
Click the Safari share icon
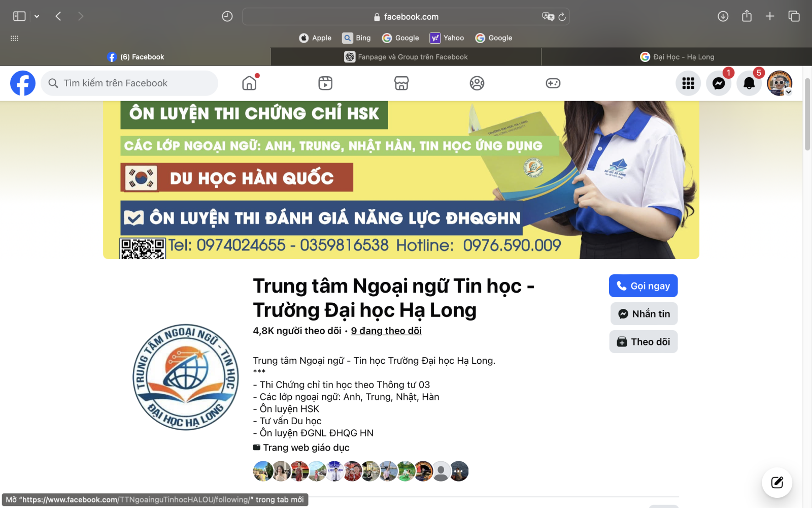pyautogui.click(x=747, y=16)
